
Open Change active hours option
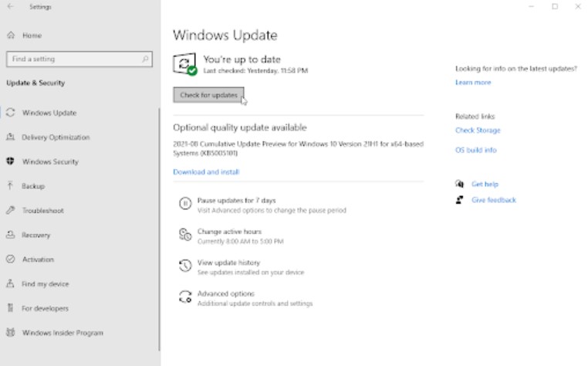tap(229, 232)
